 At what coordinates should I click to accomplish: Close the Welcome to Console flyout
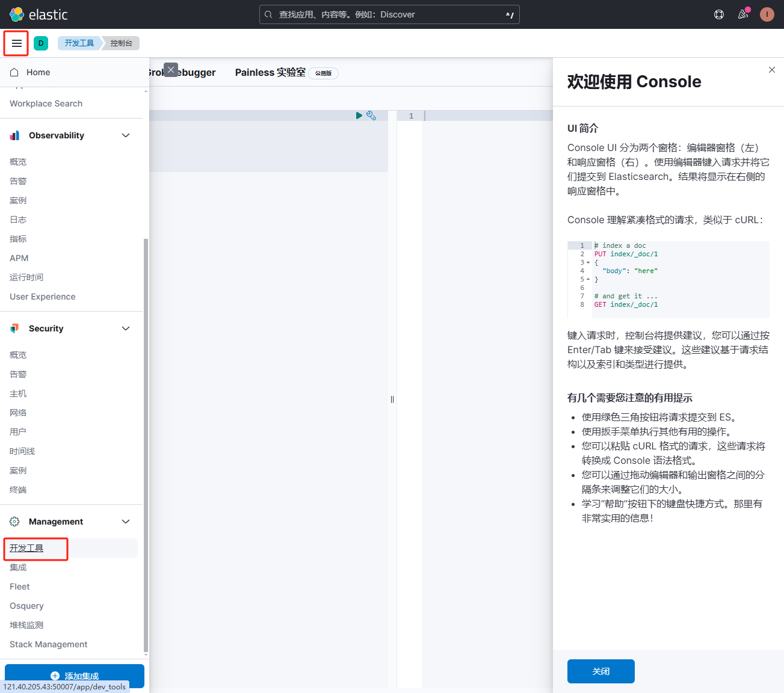(x=771, y=70)
